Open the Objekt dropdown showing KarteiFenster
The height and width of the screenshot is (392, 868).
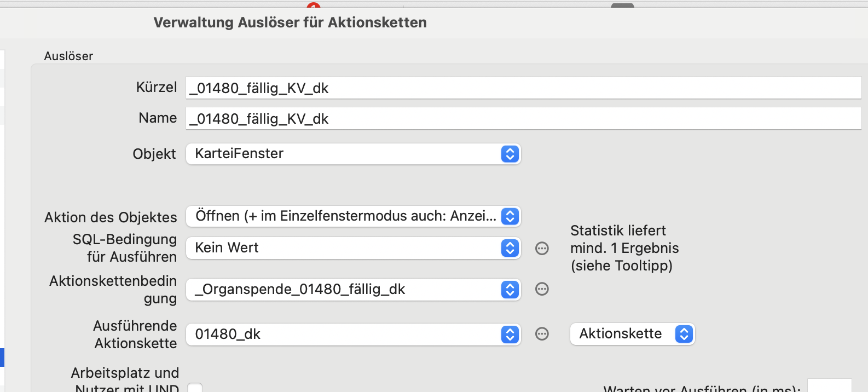[x=353, y=154]
